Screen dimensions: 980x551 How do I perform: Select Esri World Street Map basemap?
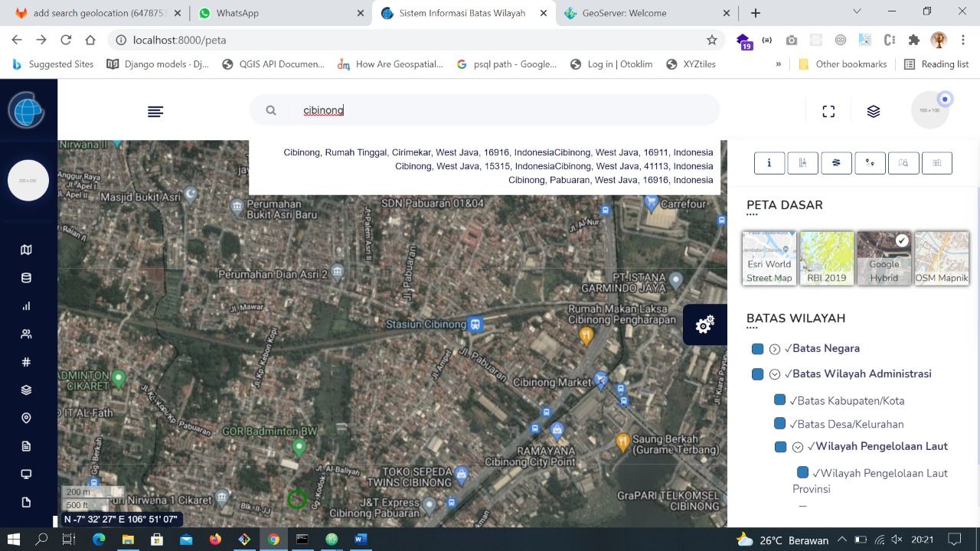[769, 258]
